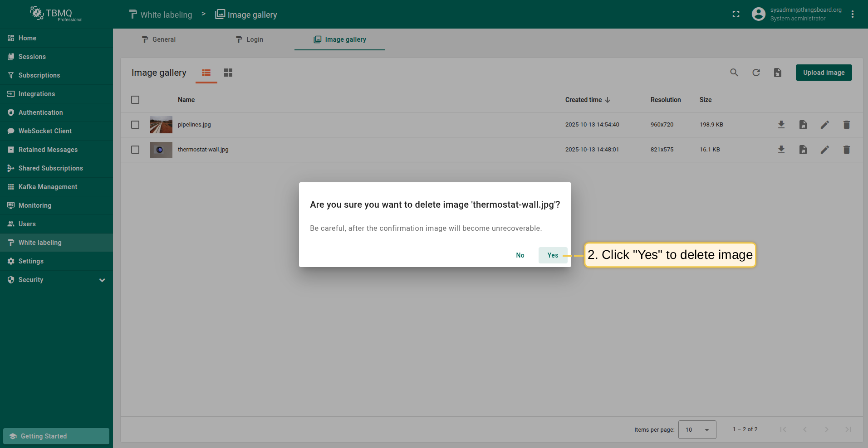Edit the pipelines.jpg image

pyautogui.click(x=824, y=125)
